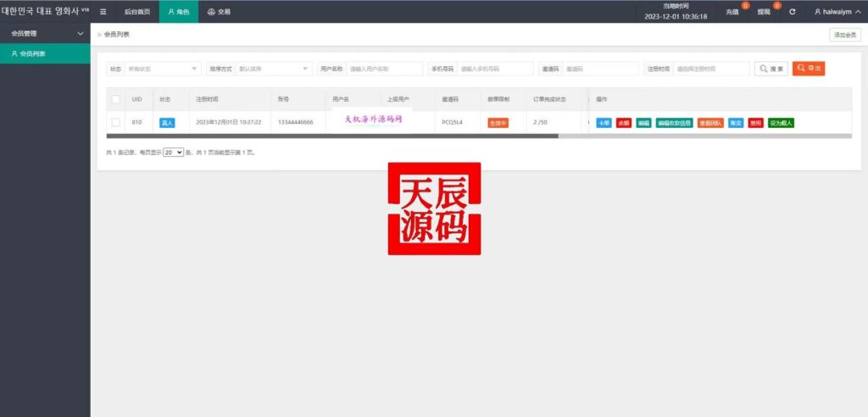Toggle the sidebar hamburger menu icon
This screenshot has height=417, width=868.
103,12
